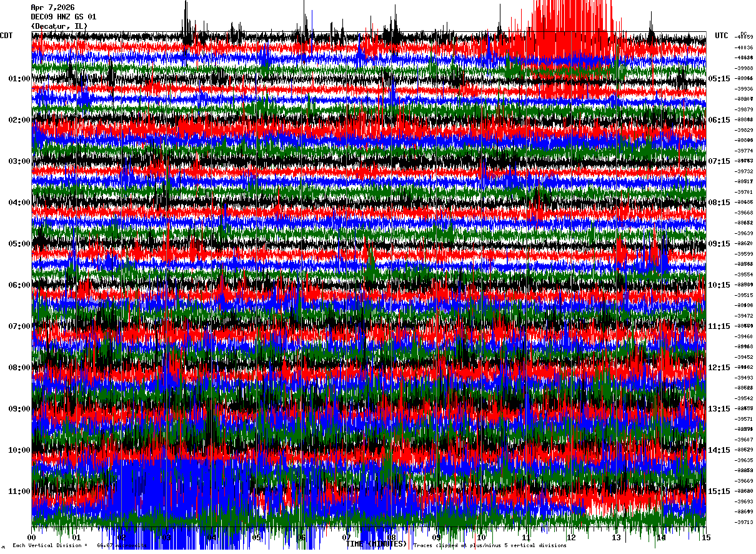The width and height of the screenshot is (756, 554).
Task: Select the 08:00 CDT hour marker
Action: (x=19, y=368)
